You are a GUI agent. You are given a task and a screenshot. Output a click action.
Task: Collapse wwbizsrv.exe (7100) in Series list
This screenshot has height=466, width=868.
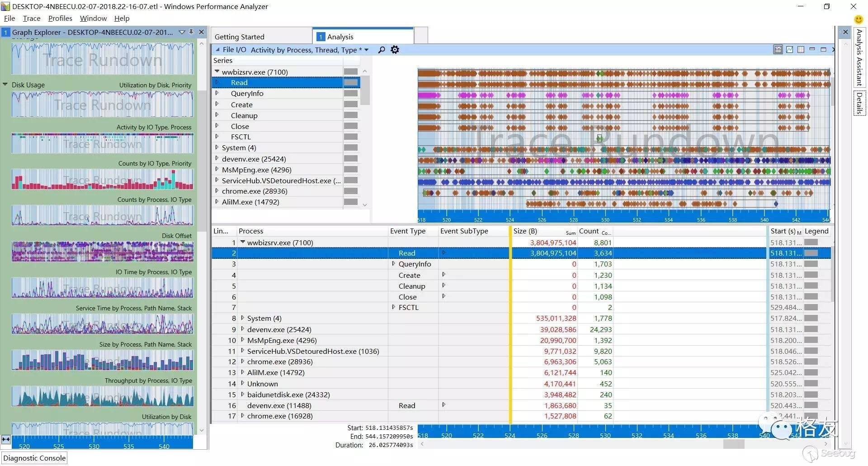[217, 71]
